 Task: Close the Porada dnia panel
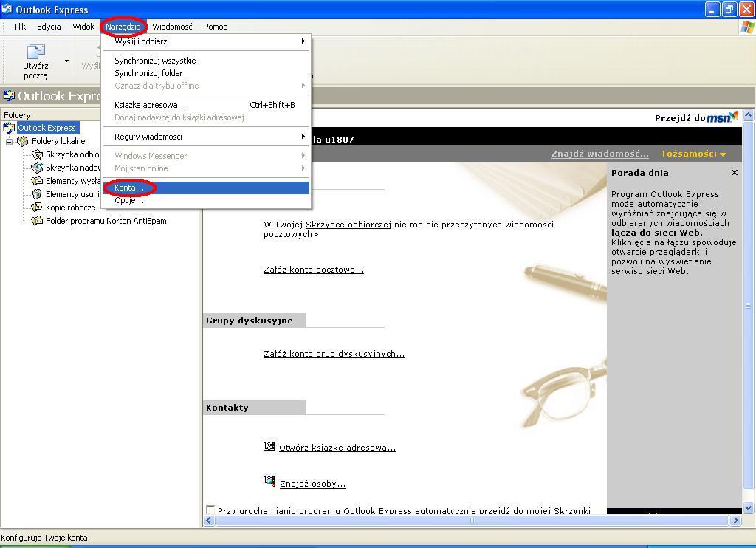click(734, 173)
